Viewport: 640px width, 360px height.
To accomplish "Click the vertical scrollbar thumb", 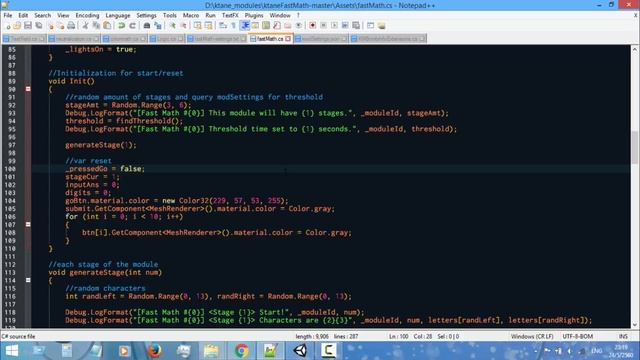I will (635, 147).
